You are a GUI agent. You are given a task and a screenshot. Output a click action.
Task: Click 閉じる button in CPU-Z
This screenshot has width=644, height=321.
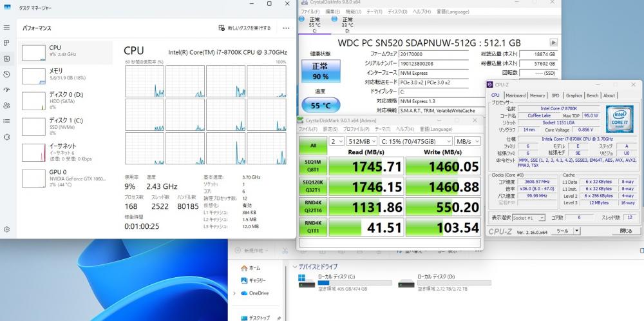tap(625, 231)
